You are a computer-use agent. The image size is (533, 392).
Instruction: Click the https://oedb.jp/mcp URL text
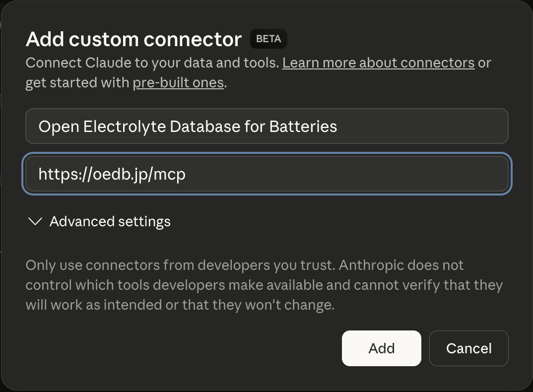pyautogui.click(x=112, y=174)
